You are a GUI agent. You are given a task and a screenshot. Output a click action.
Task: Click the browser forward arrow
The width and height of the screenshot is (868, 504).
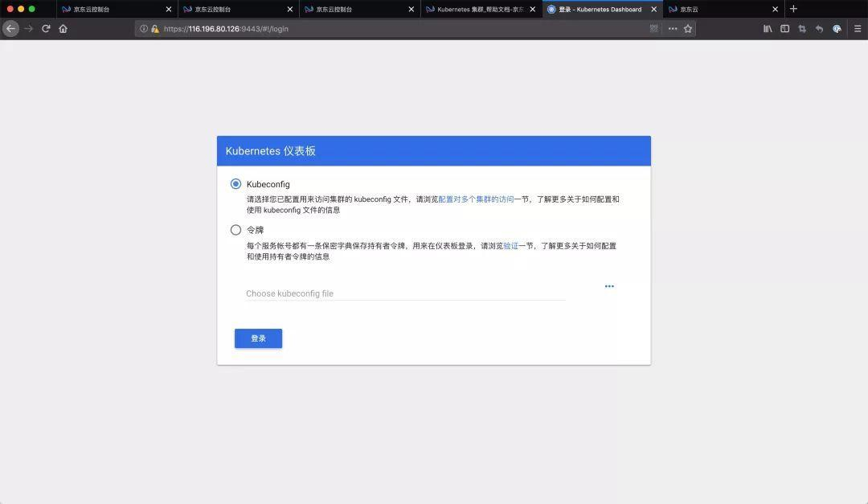(x=29, y=29)
